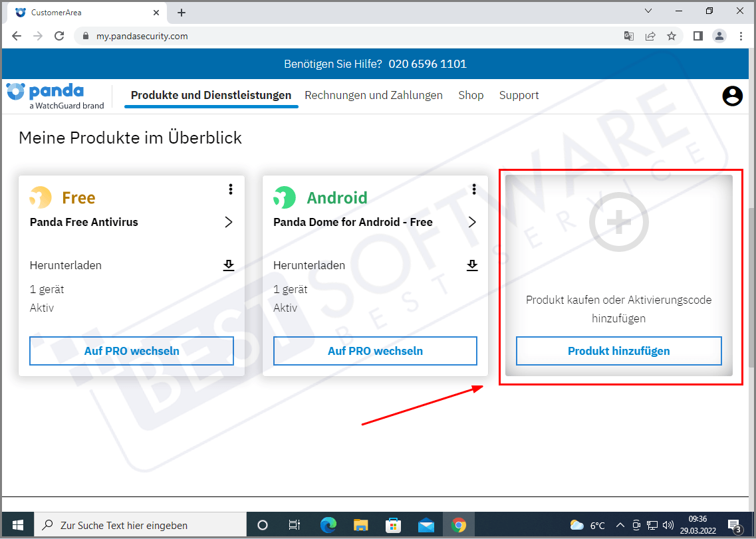Open the Mail app from the taskbar
The image size is (756, 539).
coord(426,525)
